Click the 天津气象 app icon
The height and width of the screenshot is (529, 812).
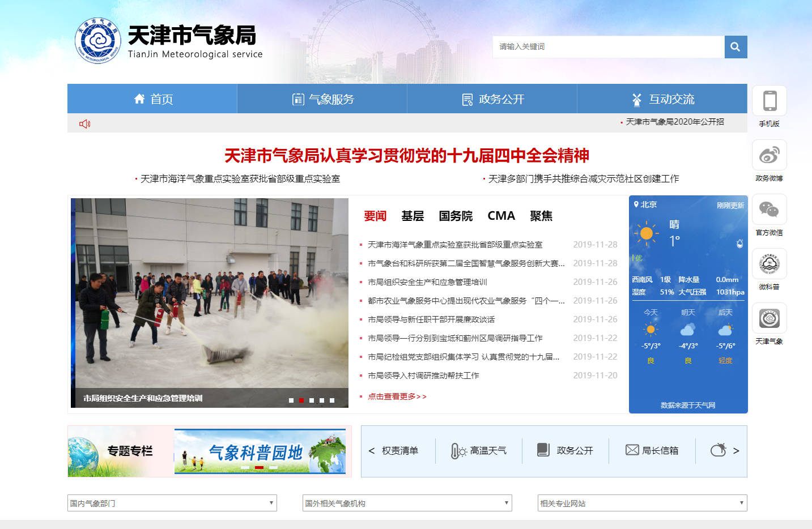769,318
